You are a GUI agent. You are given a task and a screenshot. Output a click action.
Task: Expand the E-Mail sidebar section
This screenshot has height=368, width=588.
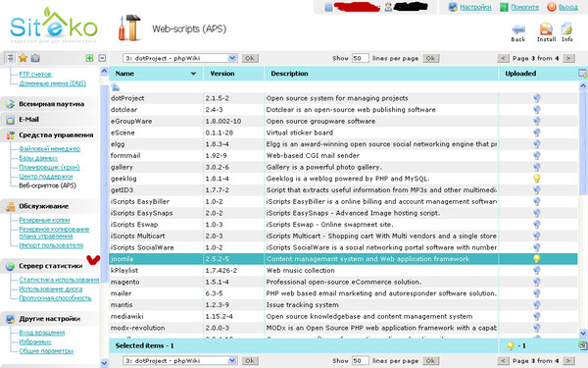click(x=28, y=120)
